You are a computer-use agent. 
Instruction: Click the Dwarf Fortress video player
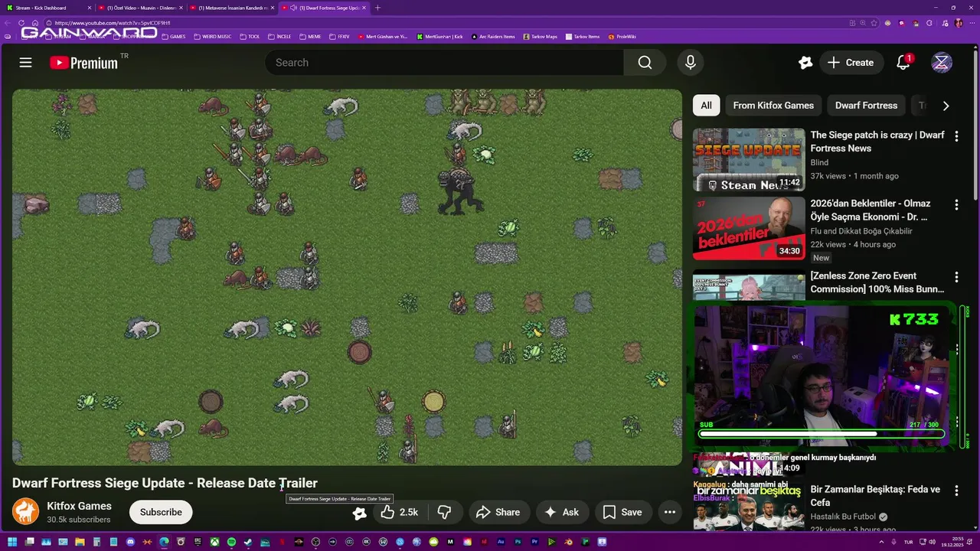click(x=347, y=277)
